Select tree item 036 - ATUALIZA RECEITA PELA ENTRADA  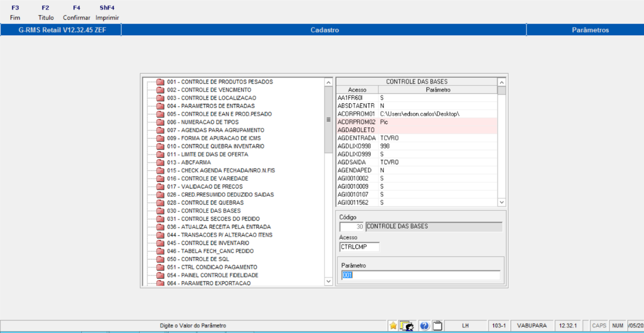(x=218, y=227)
